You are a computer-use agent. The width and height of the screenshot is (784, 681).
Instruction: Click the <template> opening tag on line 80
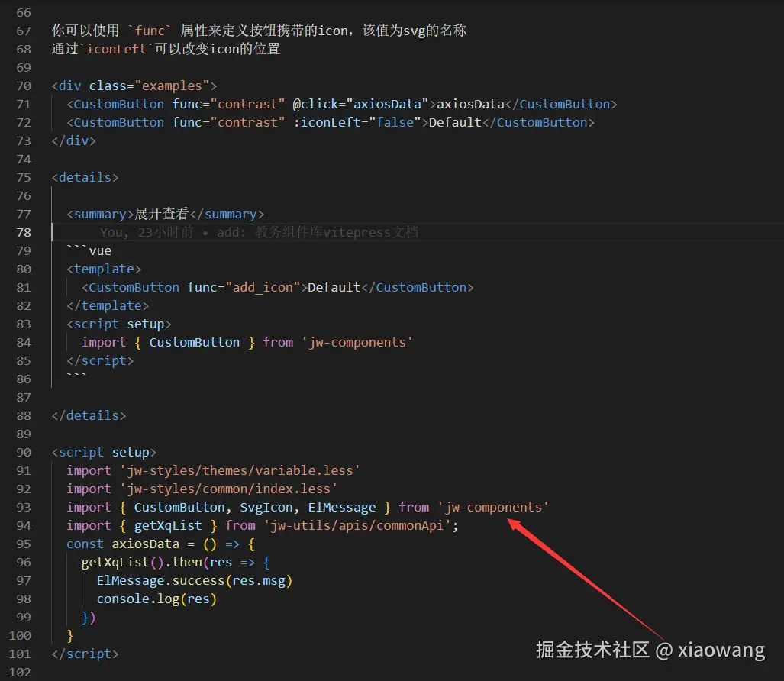104,269
